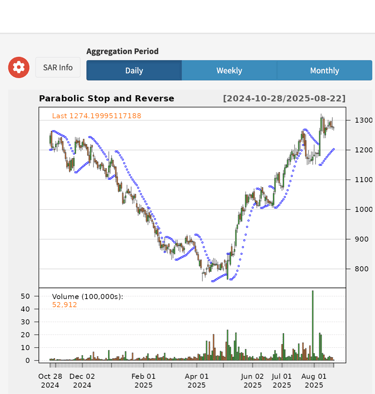The width and height of the screenshot is (375, 394).
Task: Click the 1000 price axis label
Action: [364, 209]
